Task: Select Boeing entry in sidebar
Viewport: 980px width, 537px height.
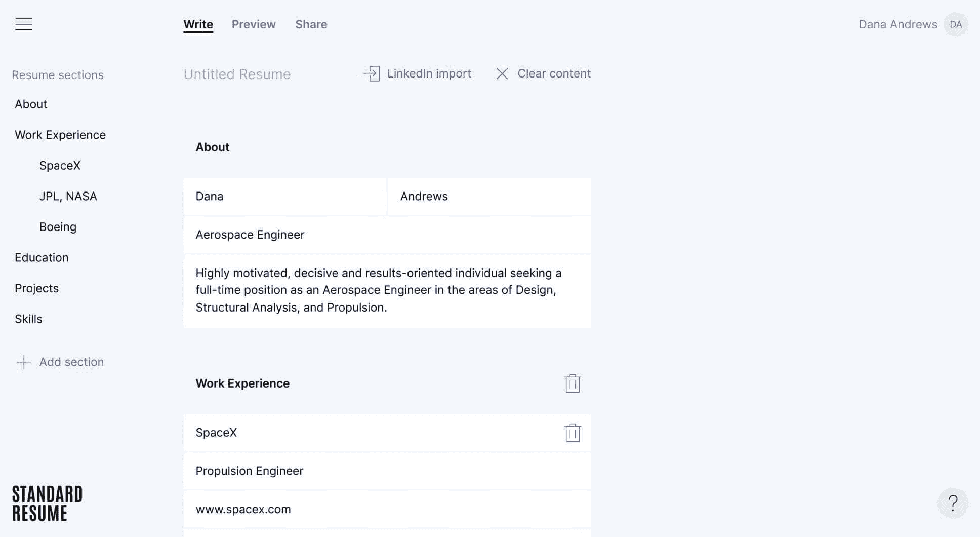Action: [x=58, y=227]
